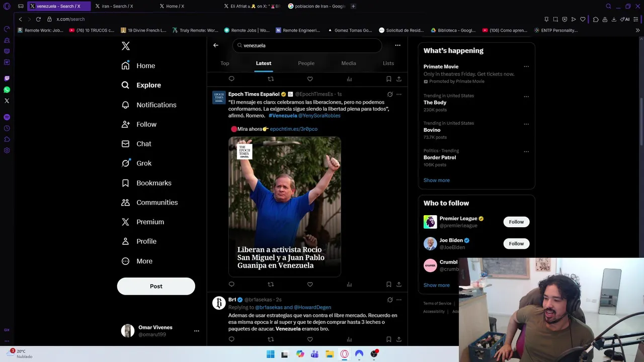The image size is (644, 362).
Task: Switch to the People tab
Action: 306,63
